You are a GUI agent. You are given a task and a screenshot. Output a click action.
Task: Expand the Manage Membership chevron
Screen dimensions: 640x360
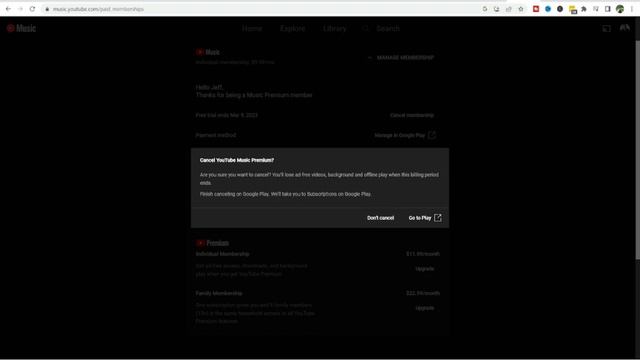pos(370,58)
